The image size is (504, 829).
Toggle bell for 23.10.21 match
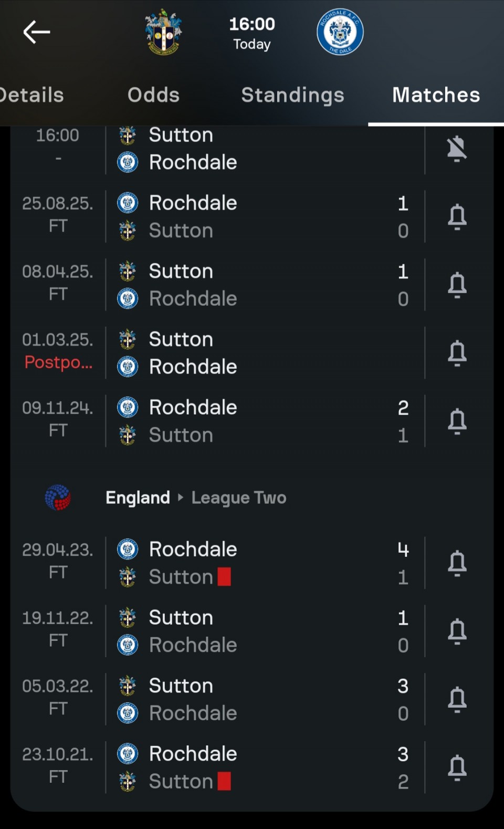point(457,767)
